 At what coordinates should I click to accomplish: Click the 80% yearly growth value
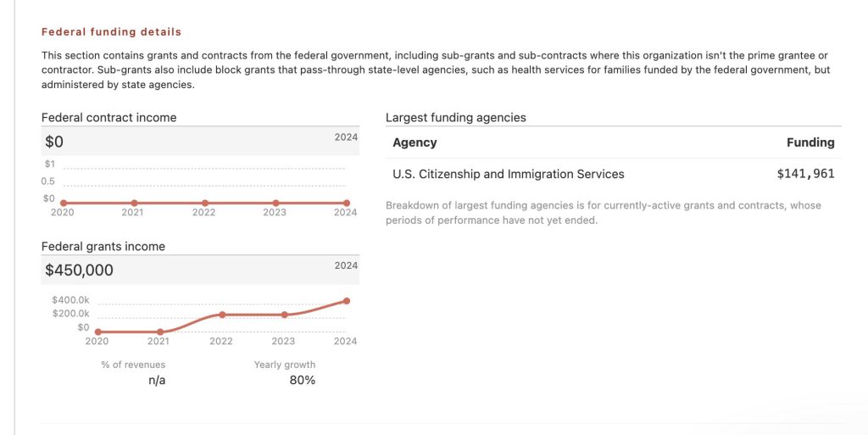302,380
